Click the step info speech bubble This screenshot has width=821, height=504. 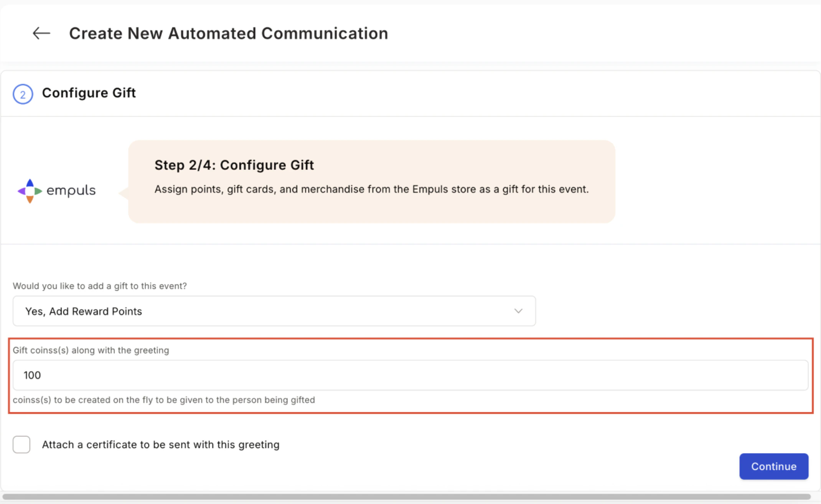[x=371, y=181]
